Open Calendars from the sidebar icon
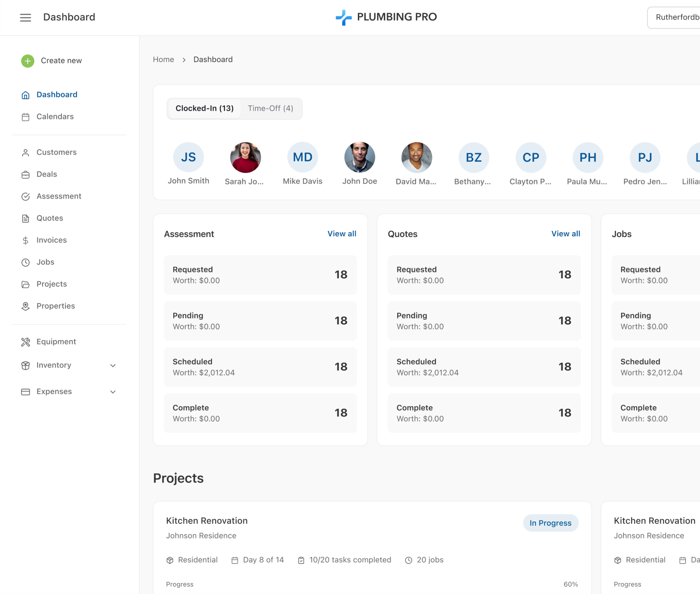700x594 pixels. pos(25,117)
